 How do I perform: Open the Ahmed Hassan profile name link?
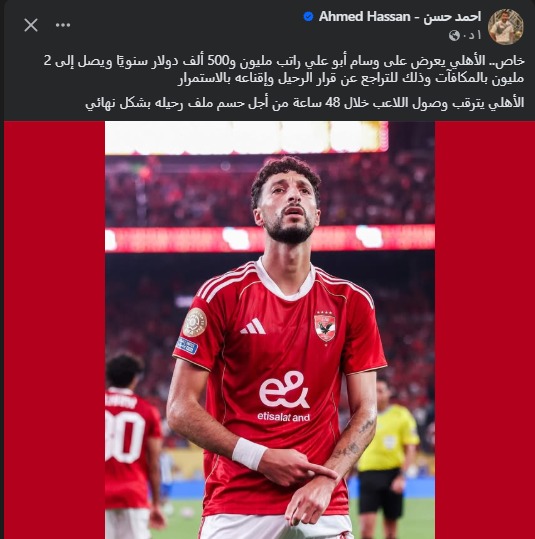(x=400, y=16)
